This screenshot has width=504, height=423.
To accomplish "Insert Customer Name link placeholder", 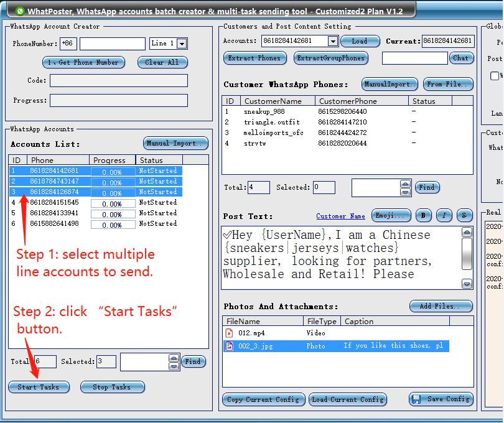I will 340,216.
